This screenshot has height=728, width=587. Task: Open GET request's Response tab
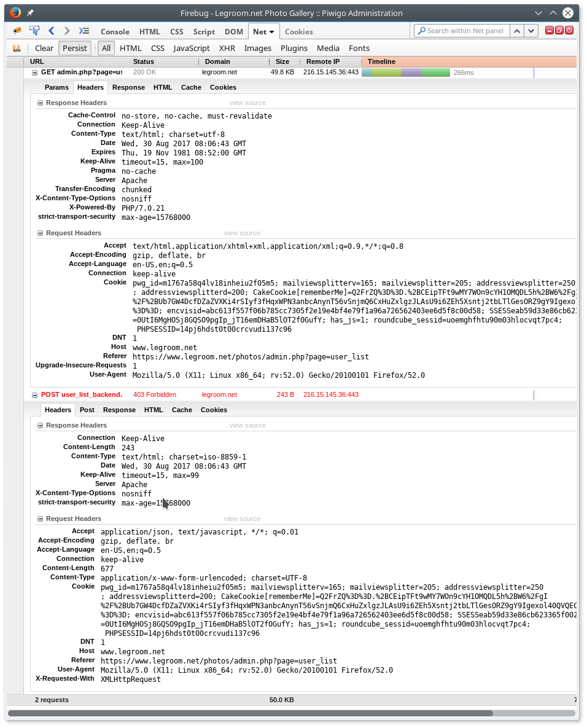click(128, 87)
